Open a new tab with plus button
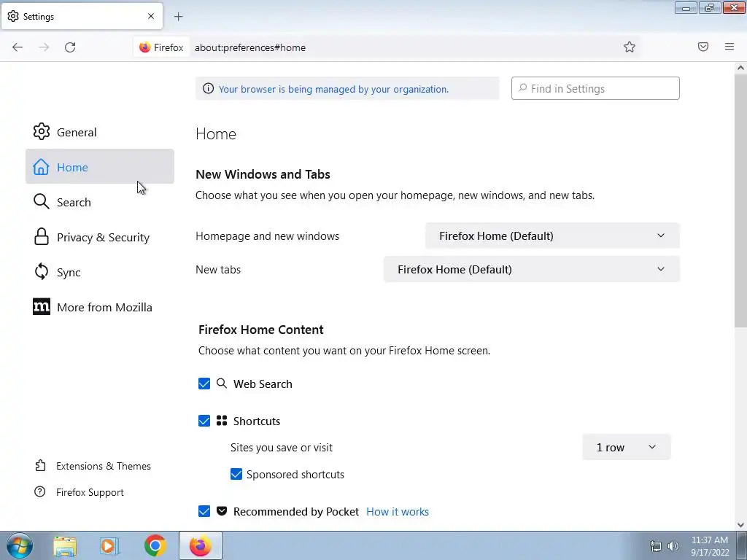This screenshot has height=560, width=747. (x=179, y=17)
